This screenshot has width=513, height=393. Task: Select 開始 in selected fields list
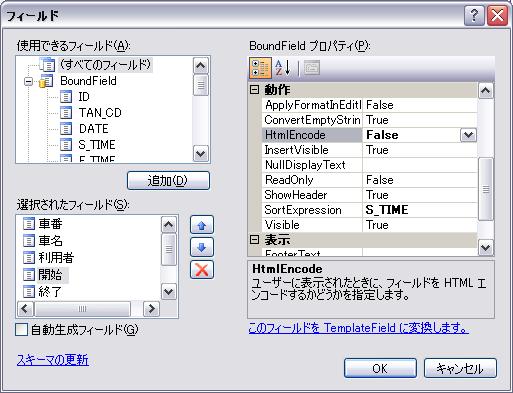[x=50, y=275]
